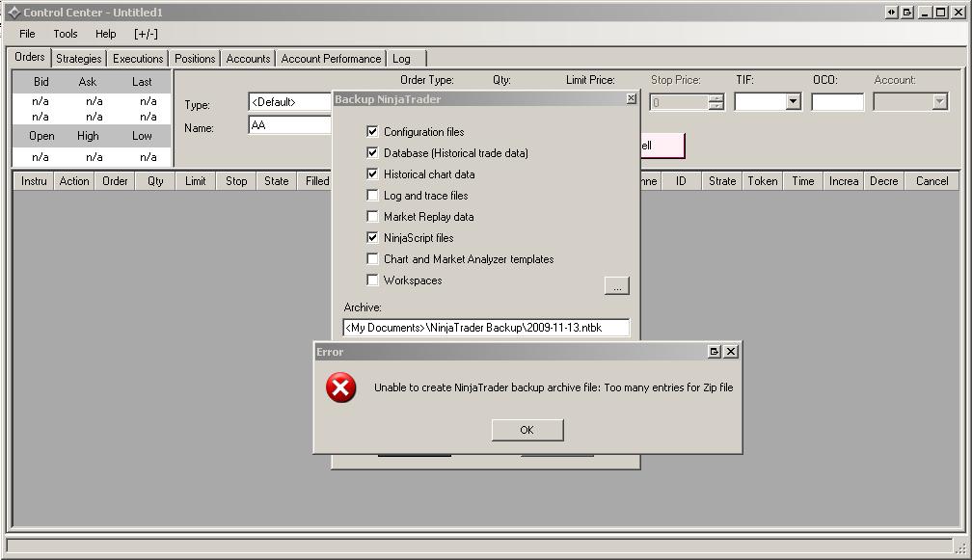Click the ID column header
The image size is (972, 560).
pyautogui.click(x=681, y=181)
